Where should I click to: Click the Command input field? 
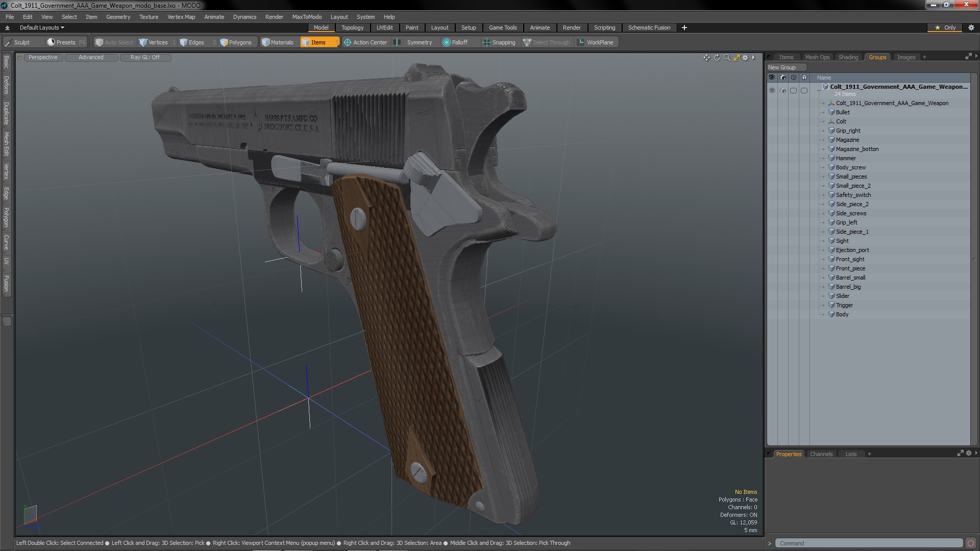click(869, 543)
